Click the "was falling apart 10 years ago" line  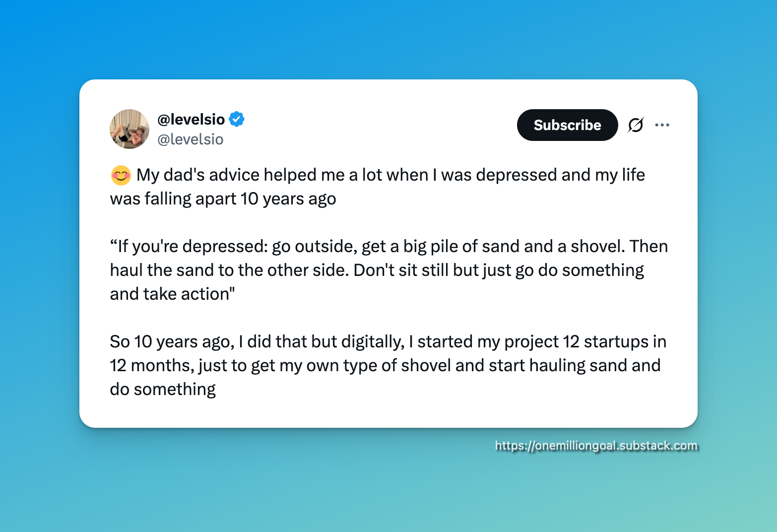(x=223, y=199)
